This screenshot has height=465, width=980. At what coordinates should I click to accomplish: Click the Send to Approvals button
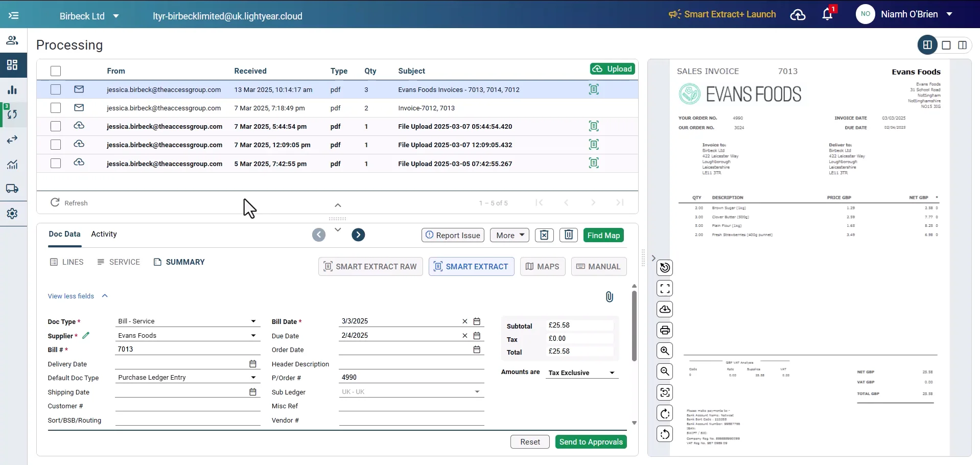(x=591, y=442)
